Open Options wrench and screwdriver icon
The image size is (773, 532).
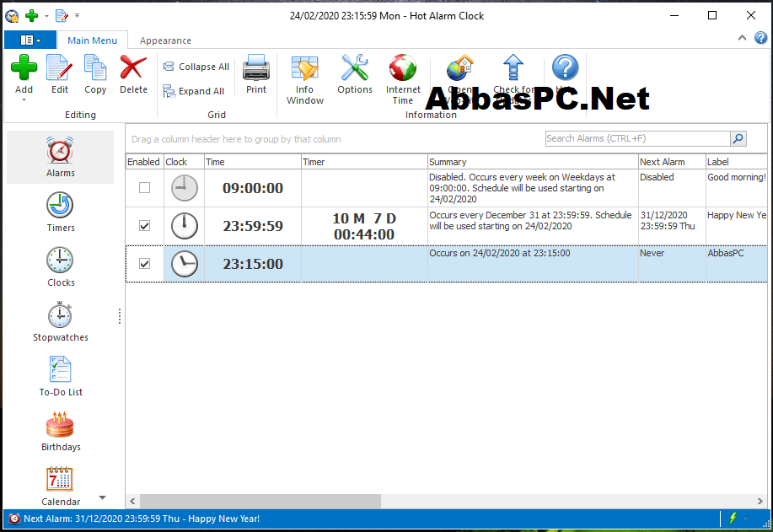tap(354, 68)
